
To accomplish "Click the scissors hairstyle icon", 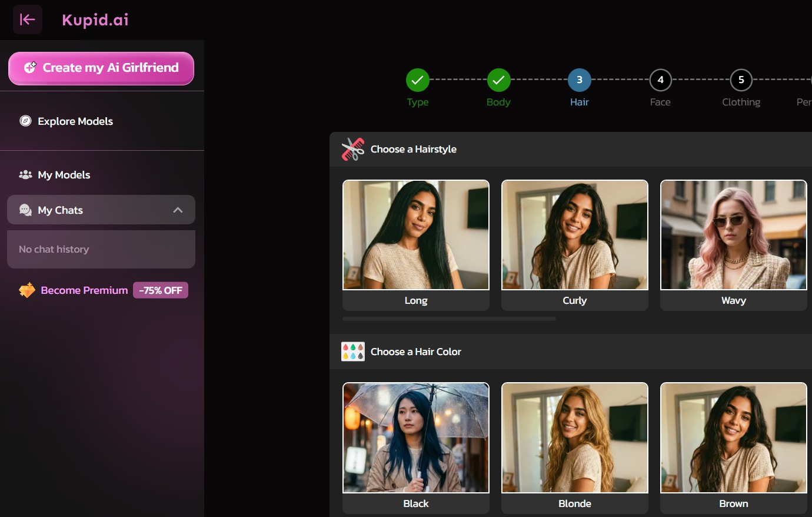I will tap(352, 149).
